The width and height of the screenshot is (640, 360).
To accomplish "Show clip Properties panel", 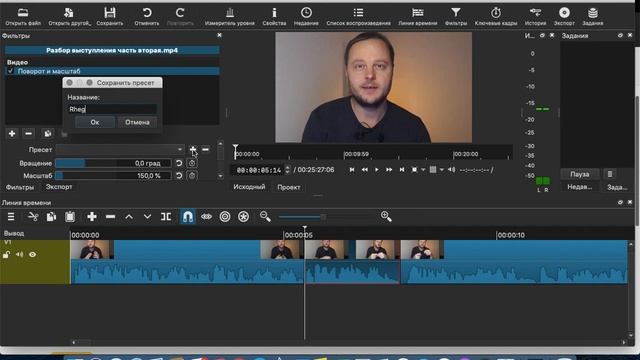I will (274, 16).
